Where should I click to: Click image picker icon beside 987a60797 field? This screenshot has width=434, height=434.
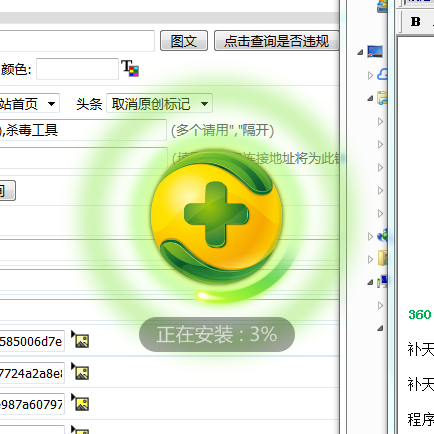click(x=80, y=402)
